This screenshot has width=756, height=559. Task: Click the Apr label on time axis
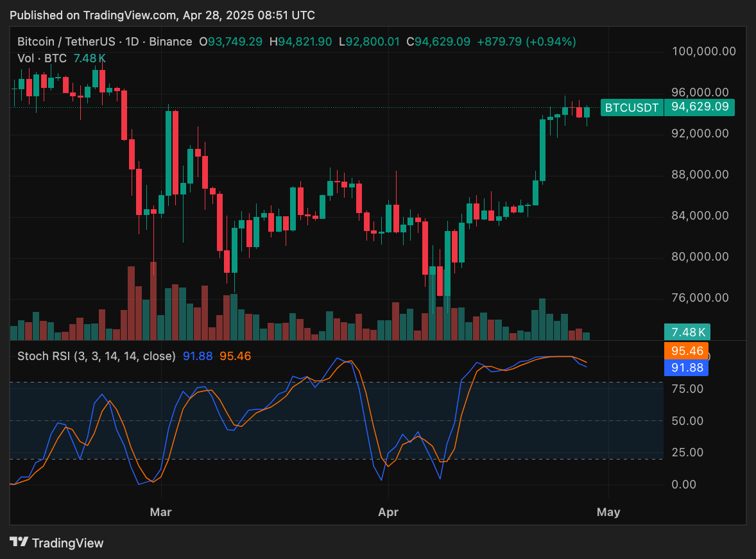coord(388,512)
